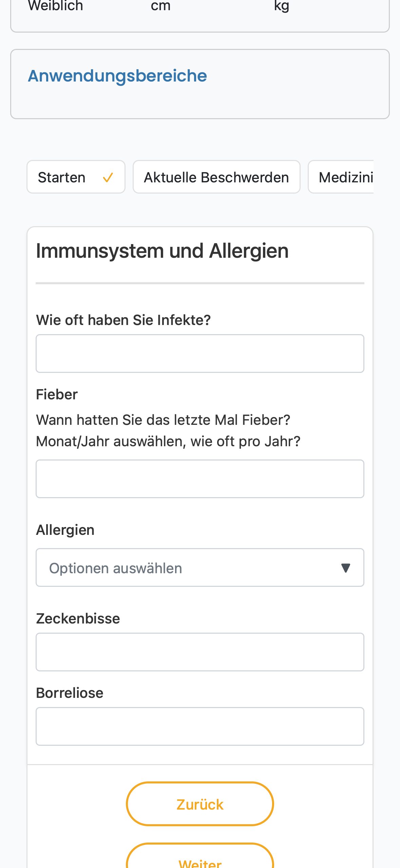Focus the Wie oft haben Sie Infekte field
The image size is (400, 868).
coord(200,354)
